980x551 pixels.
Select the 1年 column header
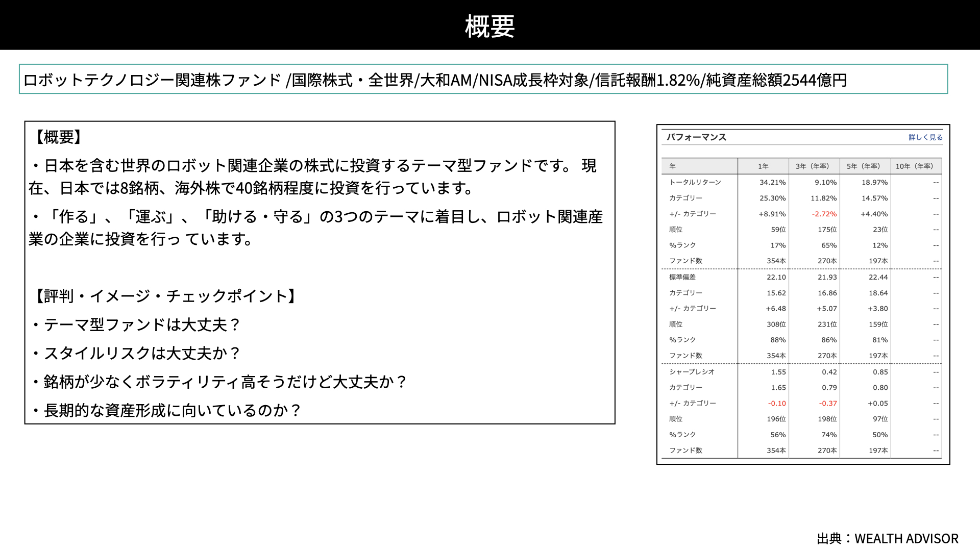(x=763, y=166)
